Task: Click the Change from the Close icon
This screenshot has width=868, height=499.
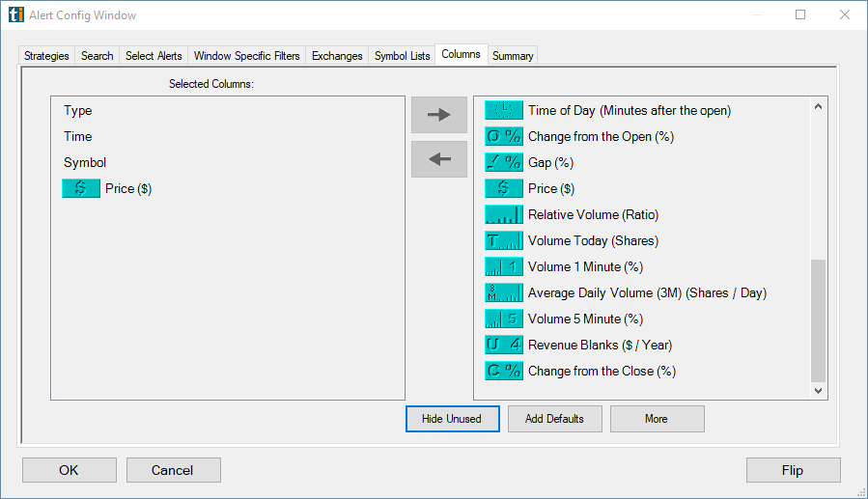Action: [504, 371]
